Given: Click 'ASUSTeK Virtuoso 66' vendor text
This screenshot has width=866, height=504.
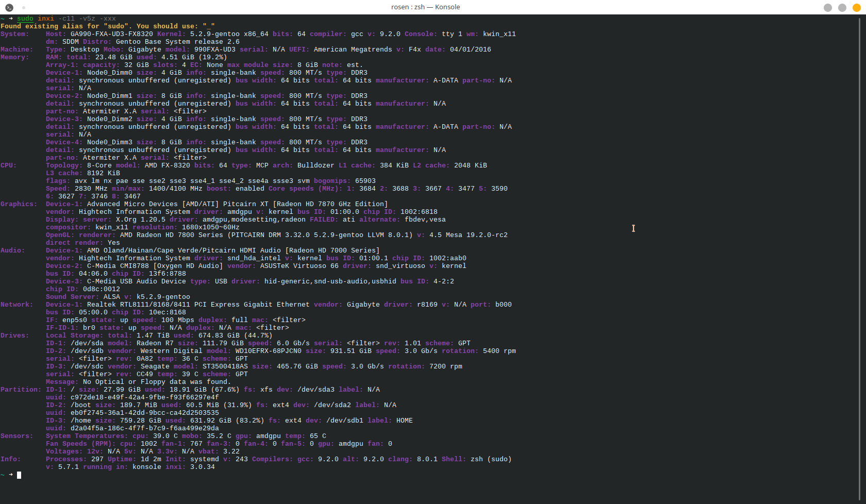Looking at the screenshot, I should [299, 266].
